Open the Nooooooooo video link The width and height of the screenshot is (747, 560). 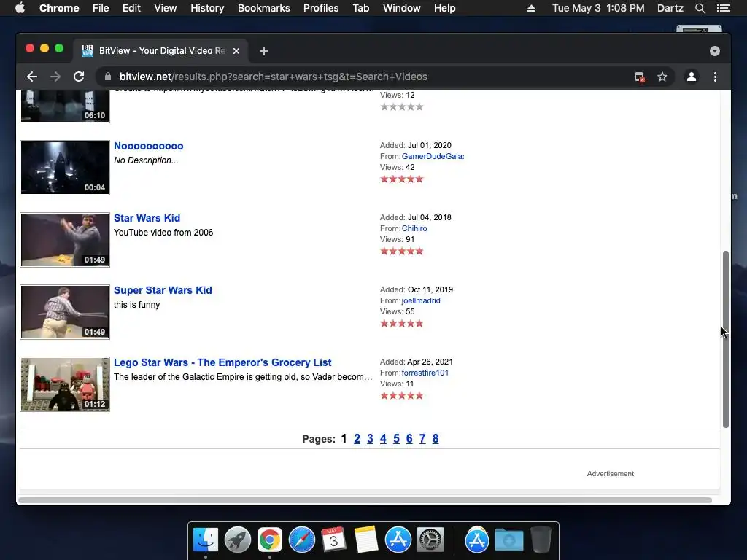(149, 146)
